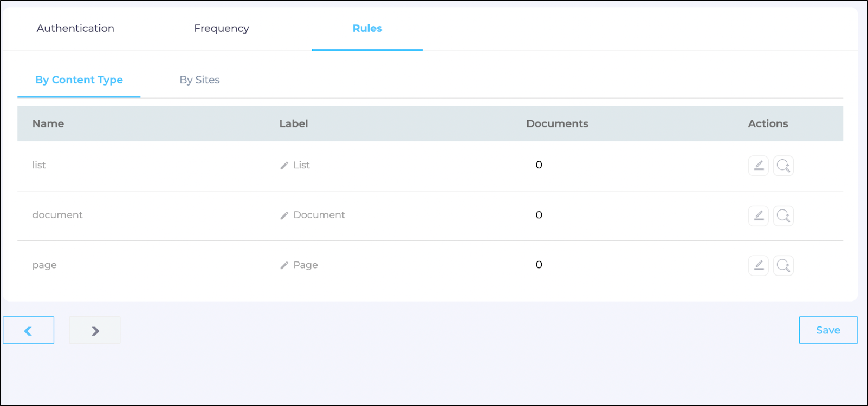868x406 pixels.
Task: Click the magnifier icon for the document row
Action: (783, 215)
